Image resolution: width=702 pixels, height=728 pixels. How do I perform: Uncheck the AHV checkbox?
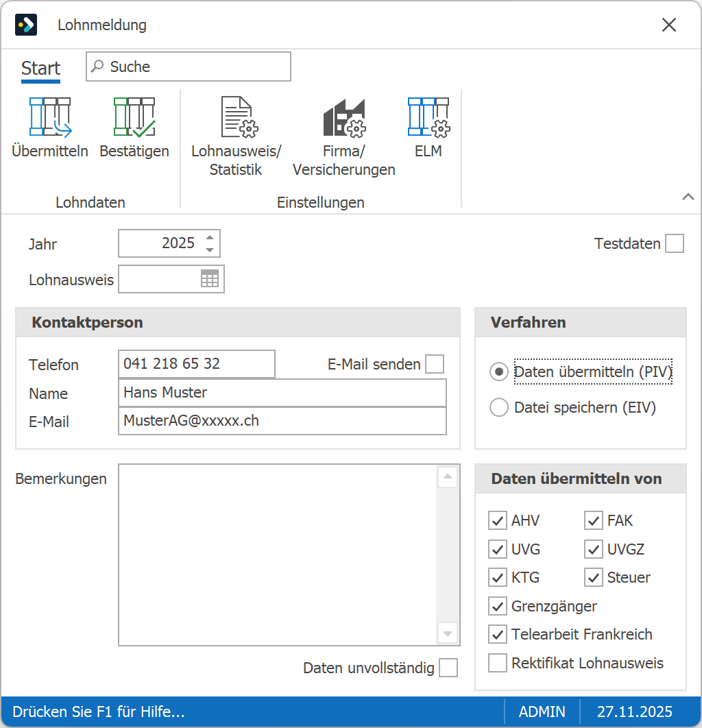(x=497, y=520)
